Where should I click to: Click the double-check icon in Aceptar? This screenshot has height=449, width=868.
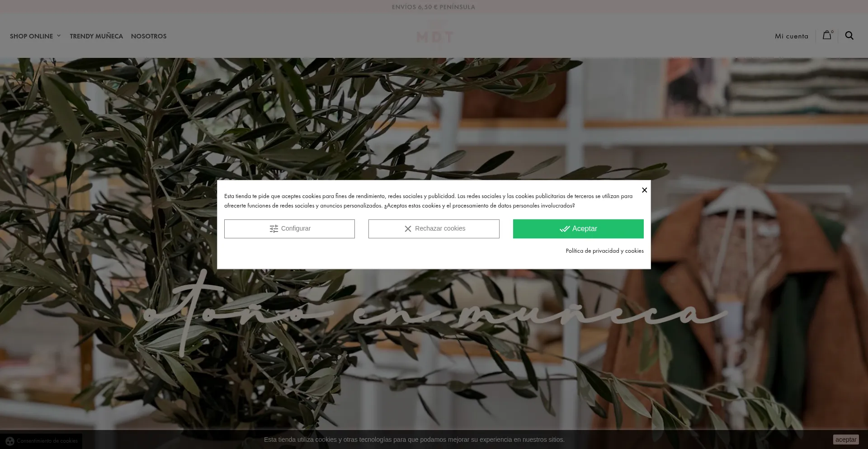(x=564, y=229)
